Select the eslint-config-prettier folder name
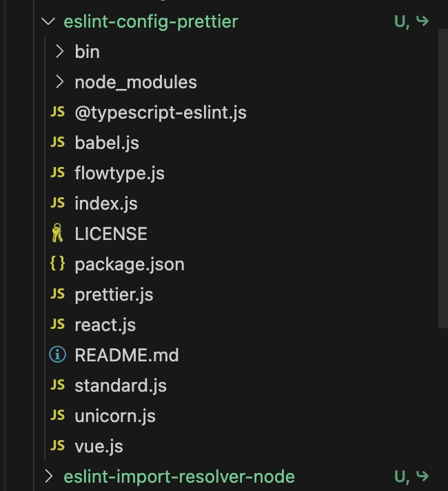The image size is (448, 491). tap(151, 21)
